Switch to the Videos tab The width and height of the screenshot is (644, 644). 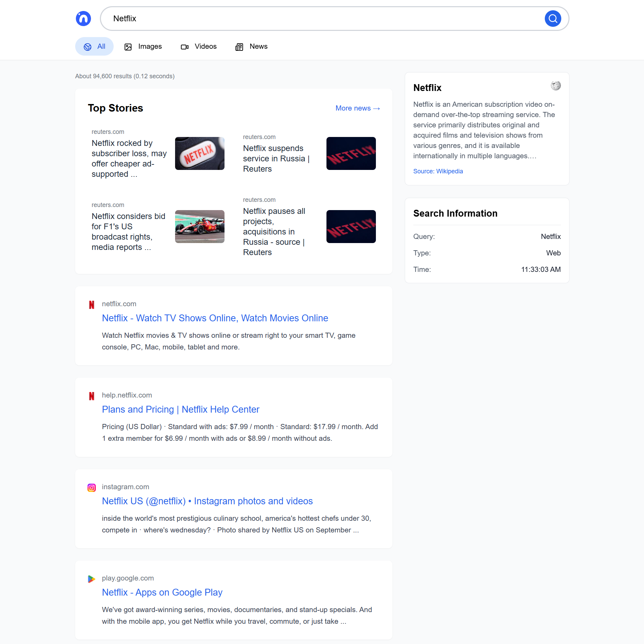199,47
